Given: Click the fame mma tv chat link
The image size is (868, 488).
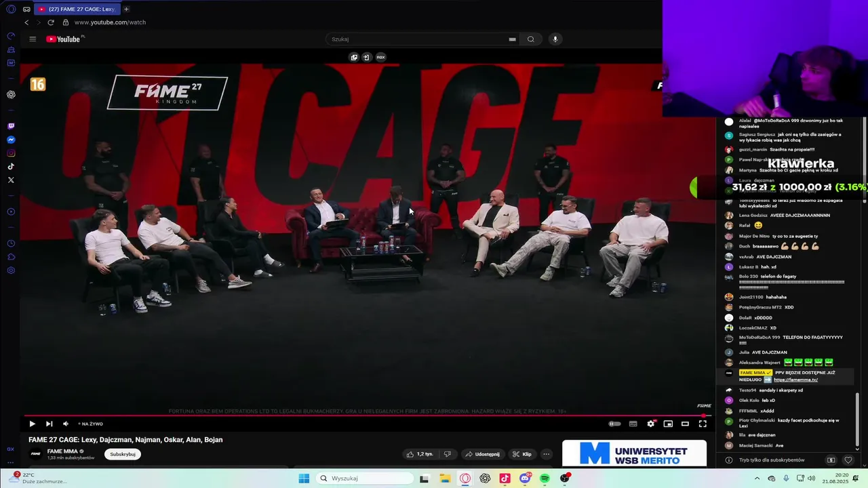Looking at the screenshot, I should [x=795, y=380].
